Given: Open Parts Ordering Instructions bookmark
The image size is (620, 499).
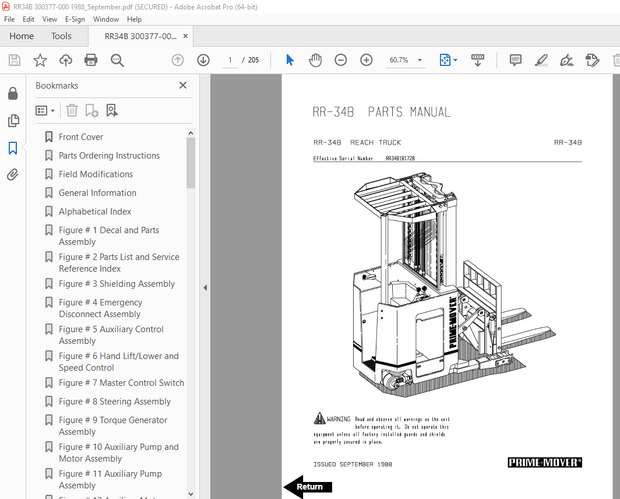Looking at the screenshot, I should click(x=109, y=155).
